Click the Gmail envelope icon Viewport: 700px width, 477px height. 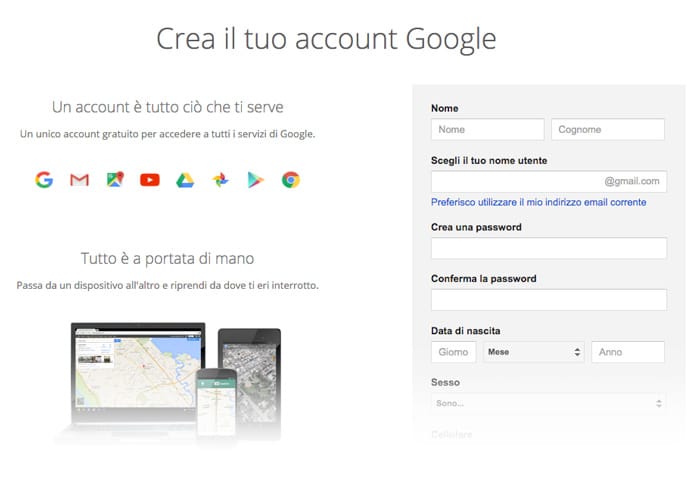(x=79, y=180)
